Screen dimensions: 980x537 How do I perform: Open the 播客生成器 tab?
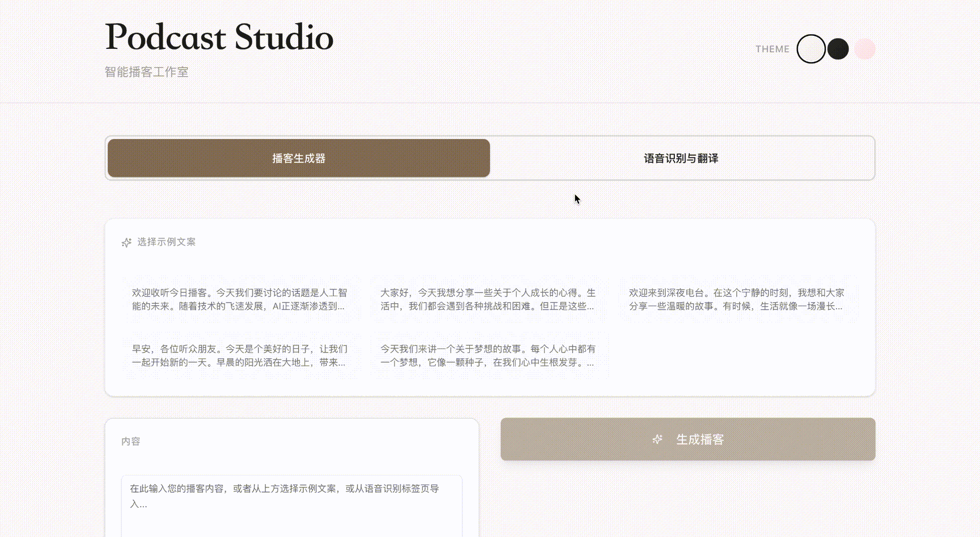299,158
